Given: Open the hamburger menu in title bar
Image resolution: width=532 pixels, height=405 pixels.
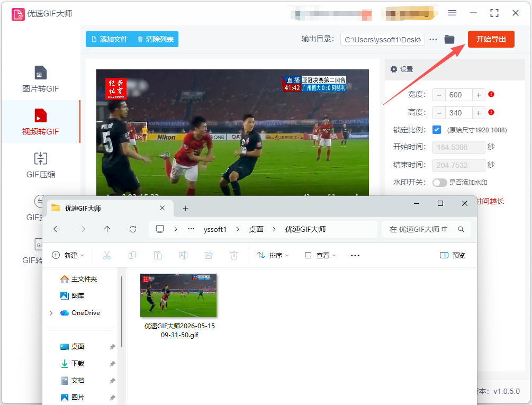Looking at the screenshot, I should click(x=452, y=13).
